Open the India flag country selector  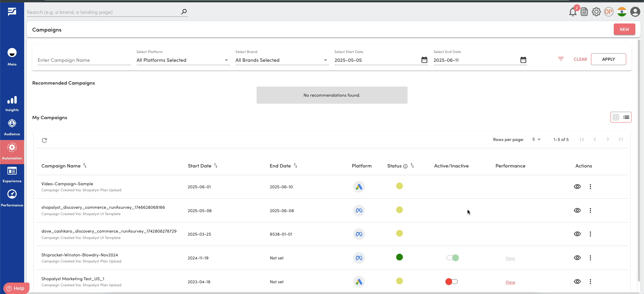point(622,12)
